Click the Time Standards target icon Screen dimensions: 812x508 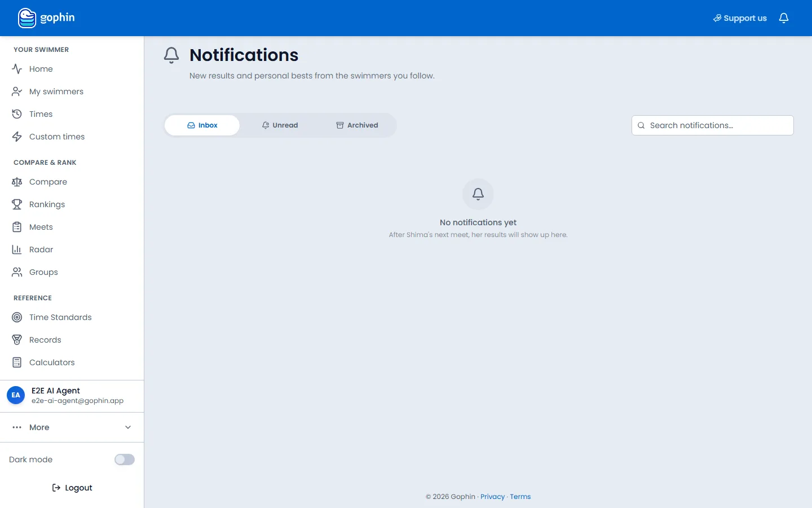coord(17,317)
